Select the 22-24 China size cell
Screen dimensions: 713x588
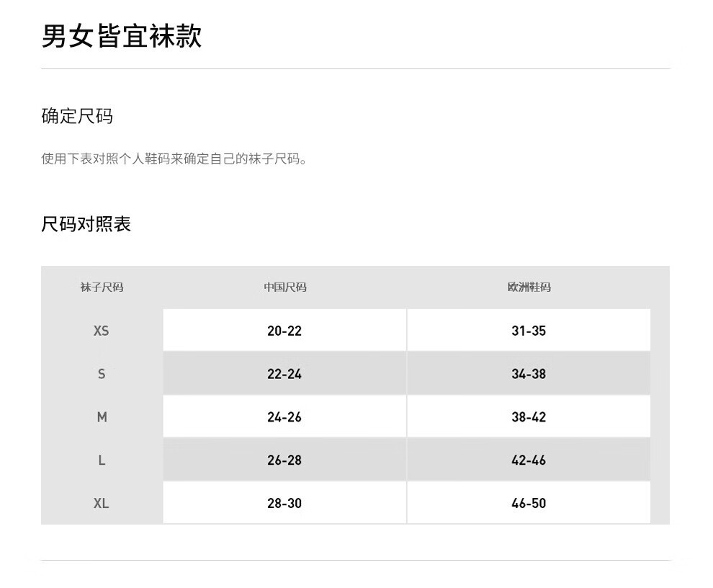(284, 374)
